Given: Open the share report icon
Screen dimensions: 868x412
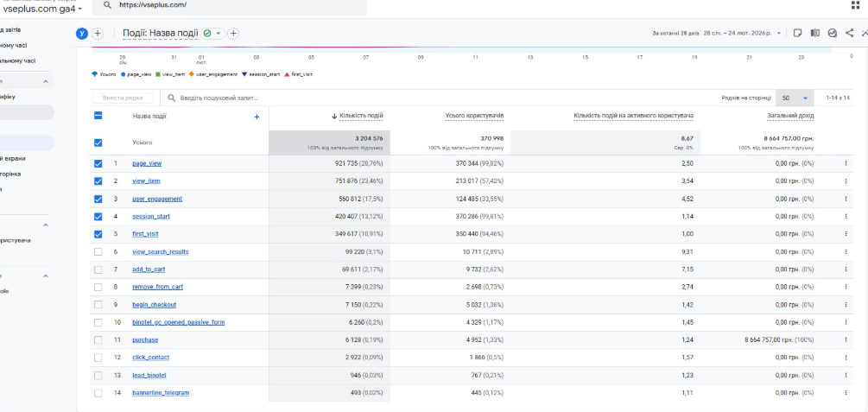Looking at the screenshot, I should click(849, 34).
